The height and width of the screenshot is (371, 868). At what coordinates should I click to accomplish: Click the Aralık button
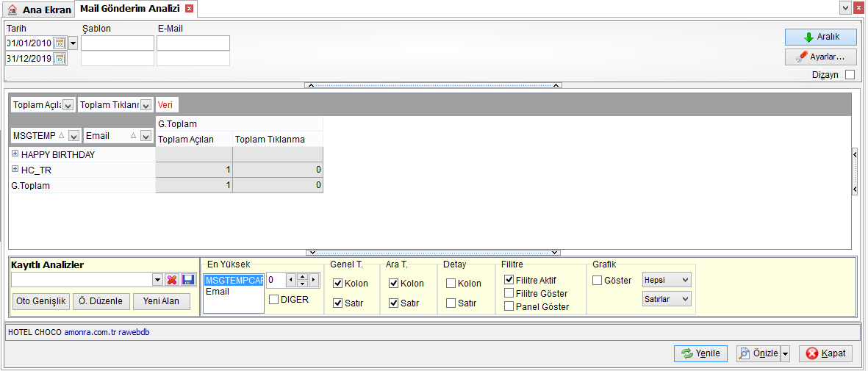coord(820,37)
